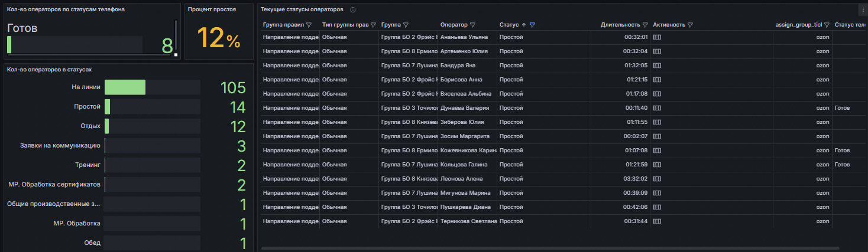The height and width of the screenshot is (252, 868).
Task: Click the table's horizontal scrollbar
Action: click(x=550, y=248)
